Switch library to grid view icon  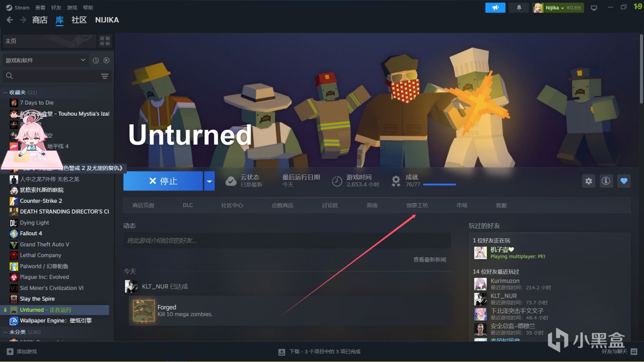[x=105, y=41]
